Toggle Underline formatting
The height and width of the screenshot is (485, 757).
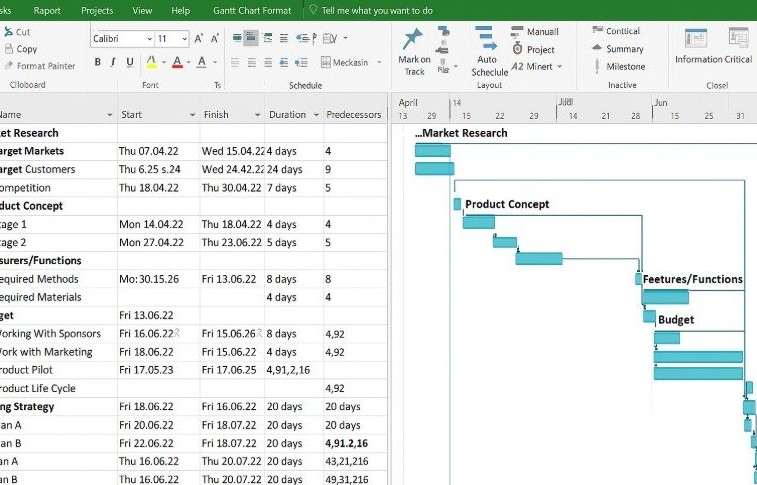129,62
